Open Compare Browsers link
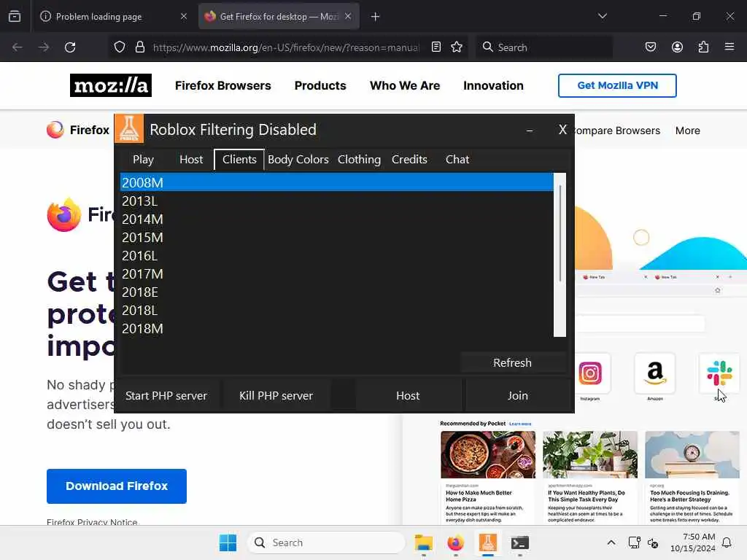 click(x=617, y=131)
